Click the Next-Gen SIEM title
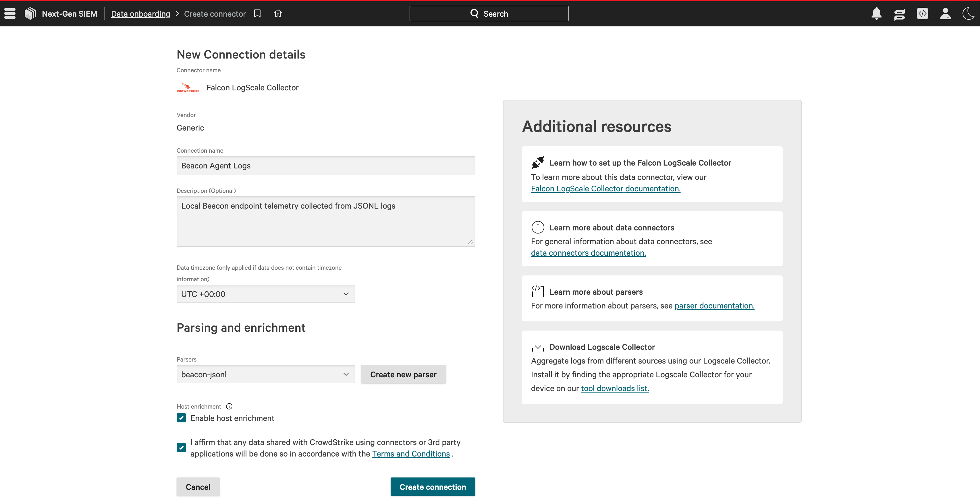 tap(69, 14)
